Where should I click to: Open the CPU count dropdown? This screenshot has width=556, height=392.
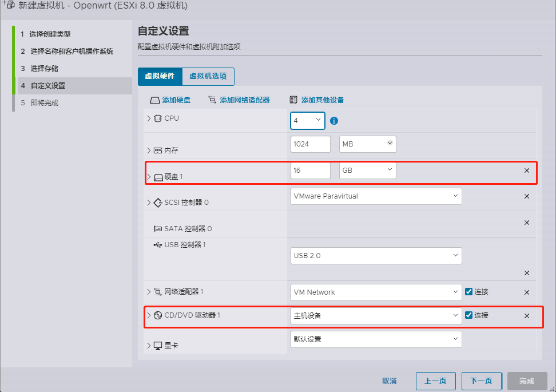tap(308, 121)
